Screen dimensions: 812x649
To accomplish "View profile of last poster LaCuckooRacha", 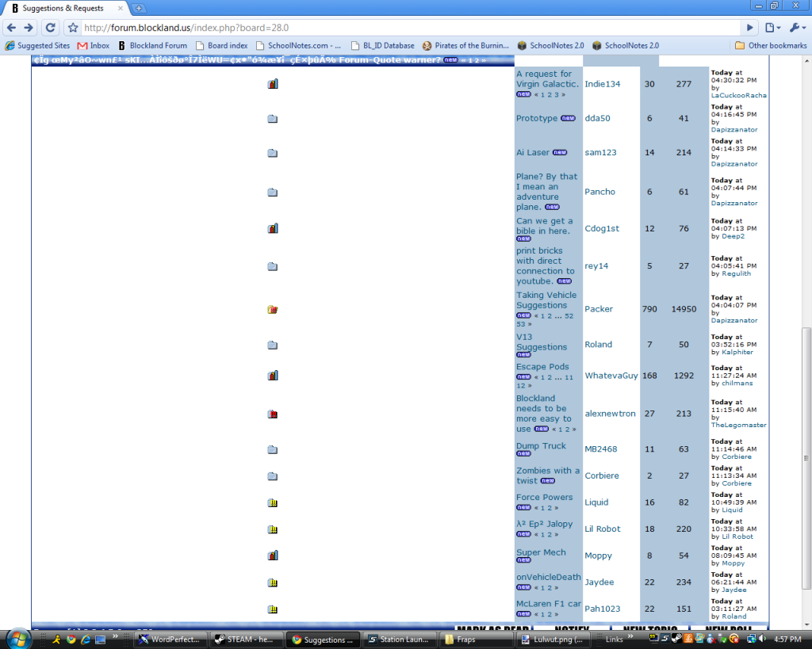I will click(x=738, y=95).
